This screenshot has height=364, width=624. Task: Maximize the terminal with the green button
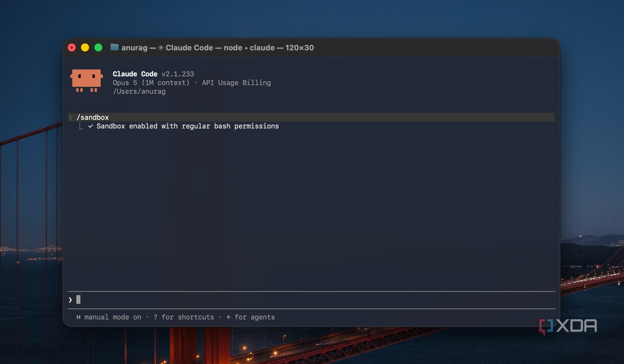pos(98,47)
